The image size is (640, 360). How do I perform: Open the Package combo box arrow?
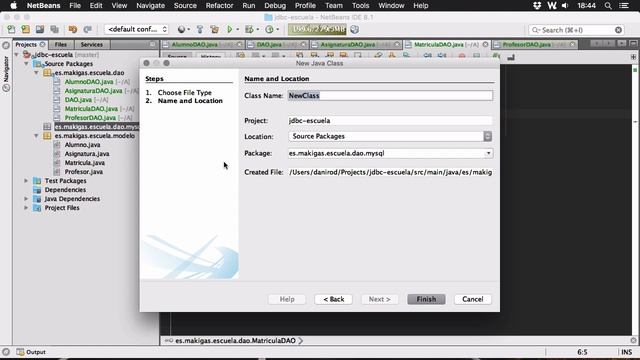[488, 153]
